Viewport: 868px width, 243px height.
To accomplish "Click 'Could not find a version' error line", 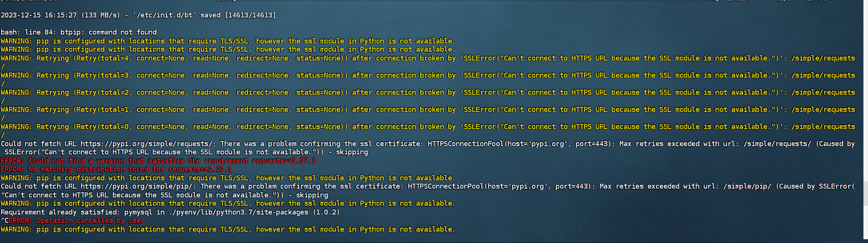I will coord(158,161).
